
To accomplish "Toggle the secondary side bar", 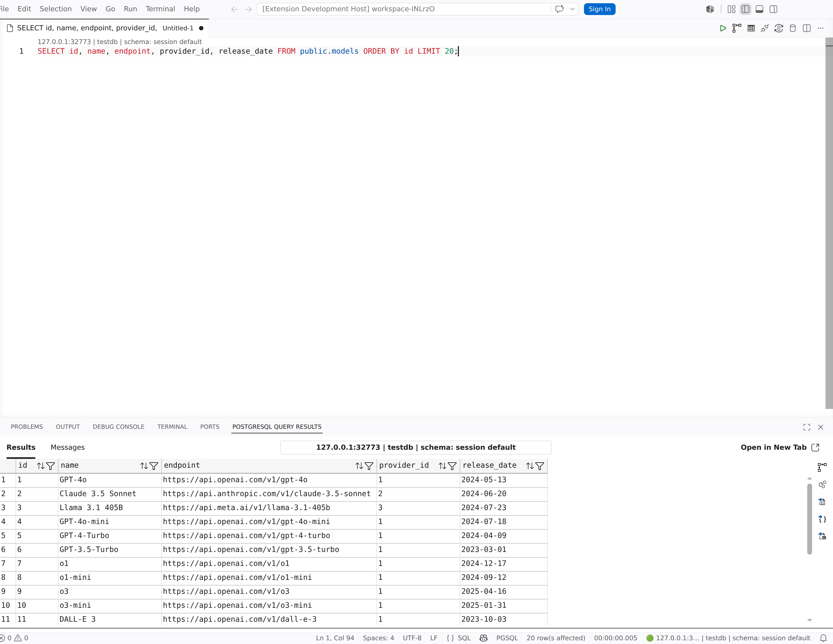I will tap(773, 9).
